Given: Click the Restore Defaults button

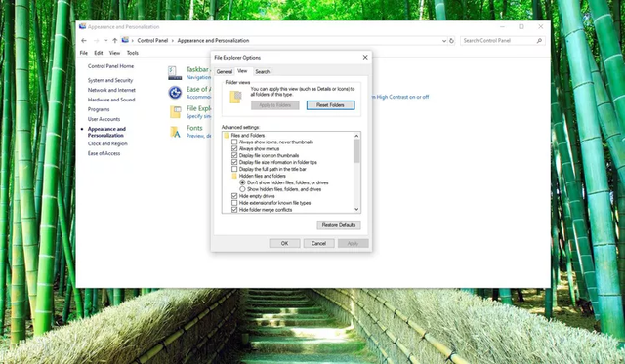Looking at the screenshot, I should click(x=339, y=225).
